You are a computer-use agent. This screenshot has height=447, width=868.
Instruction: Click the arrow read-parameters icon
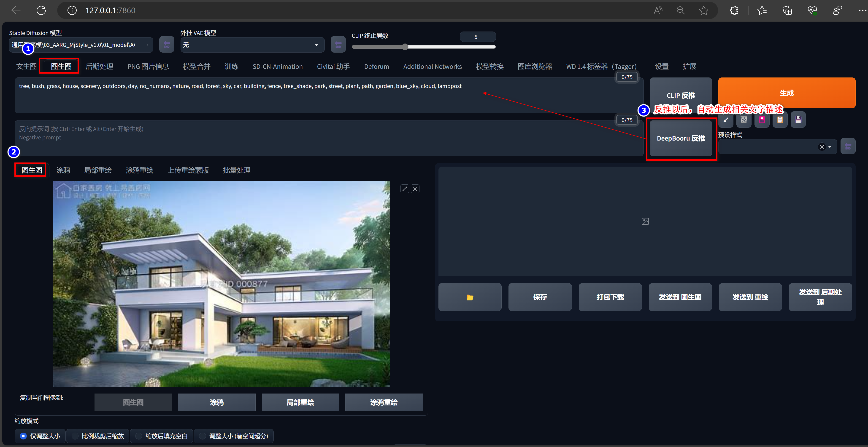pos(725,120)
